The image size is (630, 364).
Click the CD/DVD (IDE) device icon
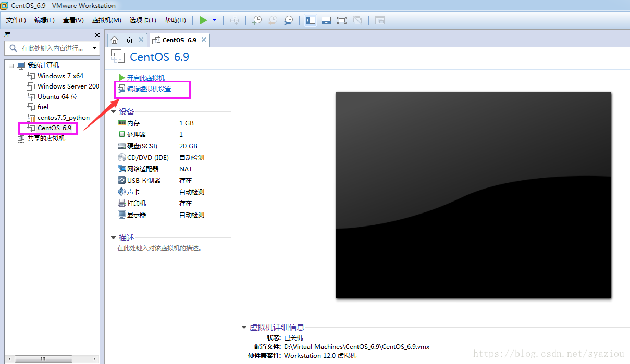pos(122,158)
